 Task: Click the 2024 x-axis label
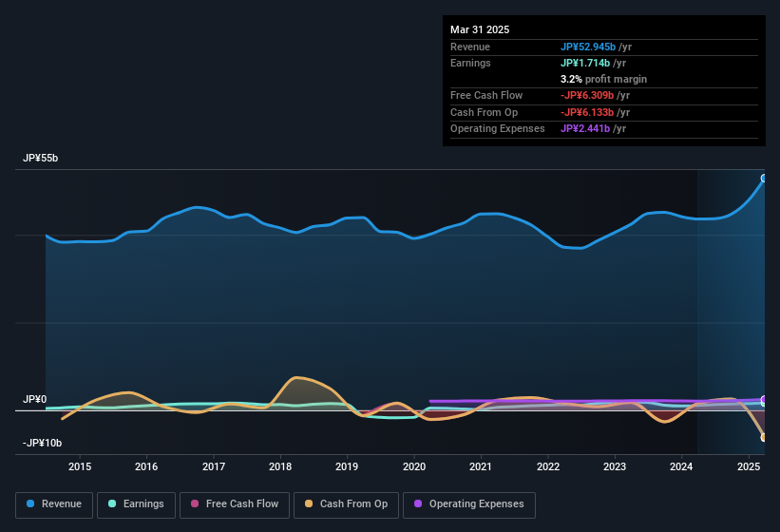(681, 466)
